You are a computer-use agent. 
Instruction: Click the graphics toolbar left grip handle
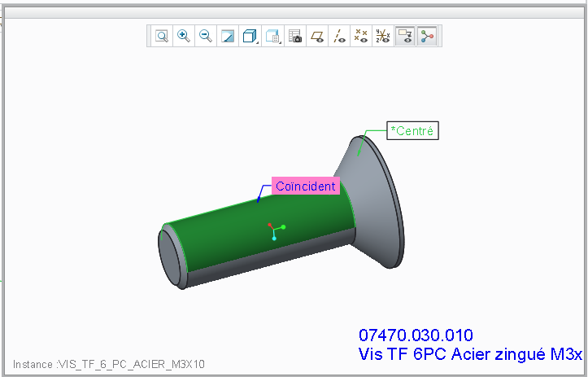pyautogui.click(x=149, y=36)
